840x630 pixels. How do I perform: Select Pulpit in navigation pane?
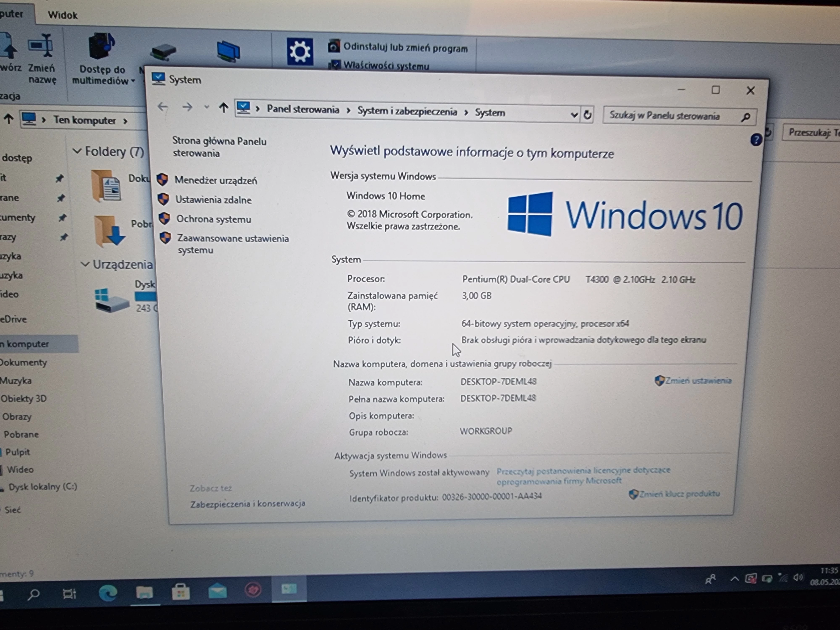[17, 452]
